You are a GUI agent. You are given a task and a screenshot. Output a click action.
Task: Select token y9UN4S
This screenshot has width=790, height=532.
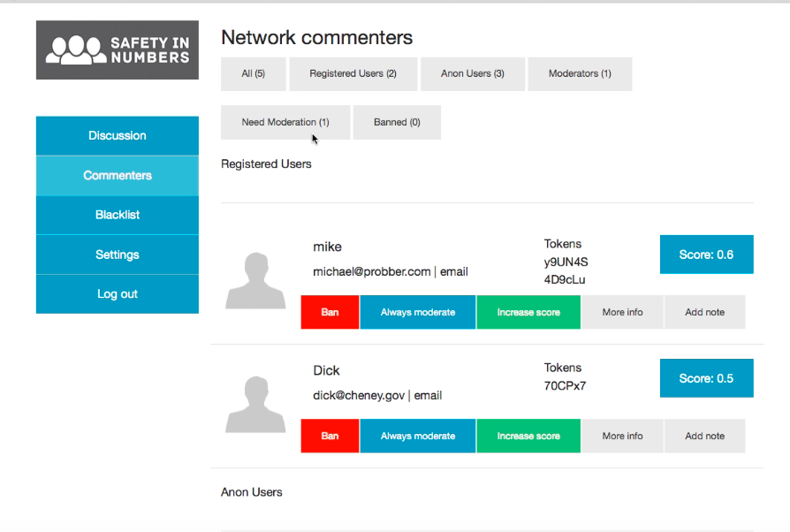click(x=566, y=262)
